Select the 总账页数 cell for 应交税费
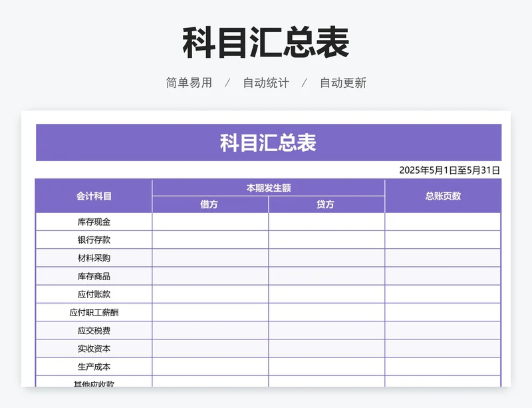The image size is (532, 408). 443,331
